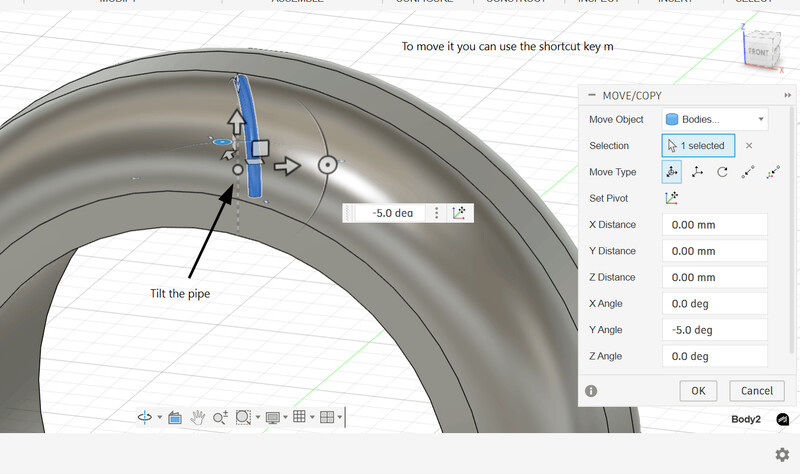Cancel the Move/Copy operation
Image resolution: width=800 pixels, height=474 pixels.
point(757,391)
